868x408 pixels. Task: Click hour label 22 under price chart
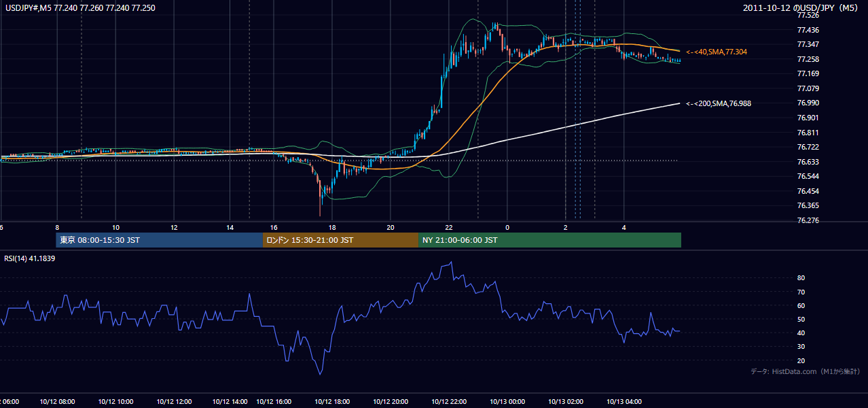pos(449,227)
